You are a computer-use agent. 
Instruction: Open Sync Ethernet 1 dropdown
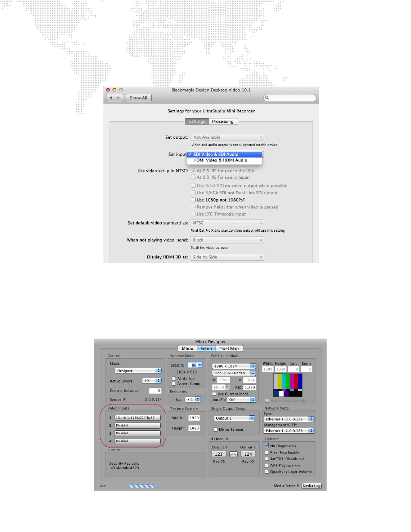point(289,419)
